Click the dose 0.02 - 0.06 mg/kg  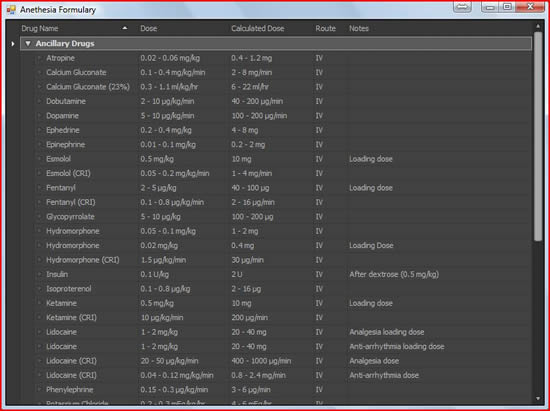click(170, 58)
